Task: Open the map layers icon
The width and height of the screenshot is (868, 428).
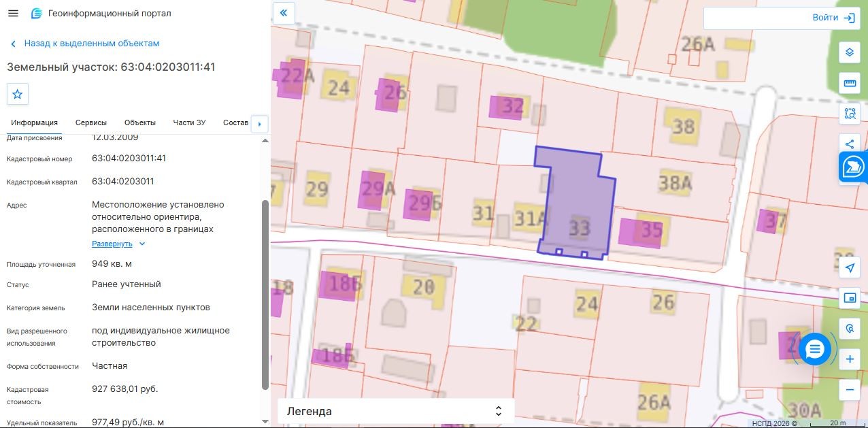Action: click(x=849, y=52)
